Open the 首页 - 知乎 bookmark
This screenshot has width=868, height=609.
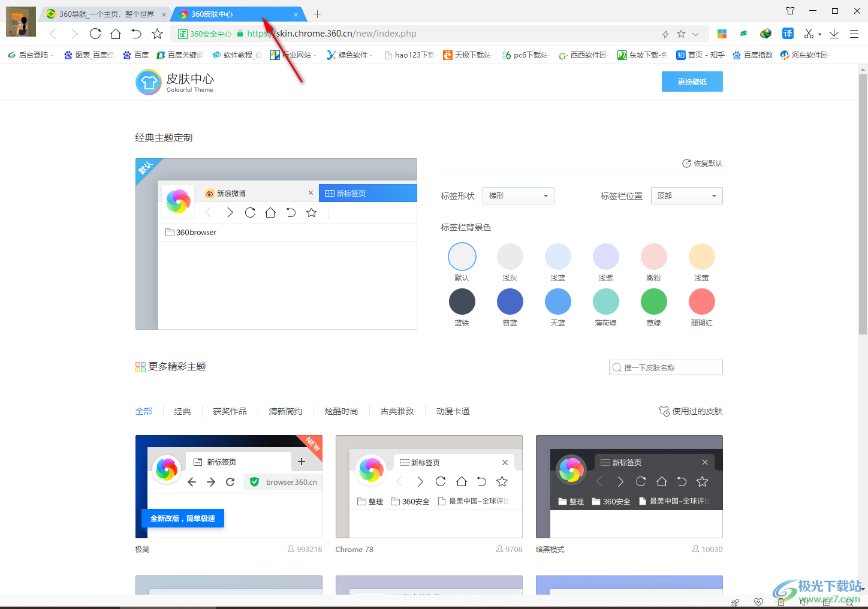[700, 55]
